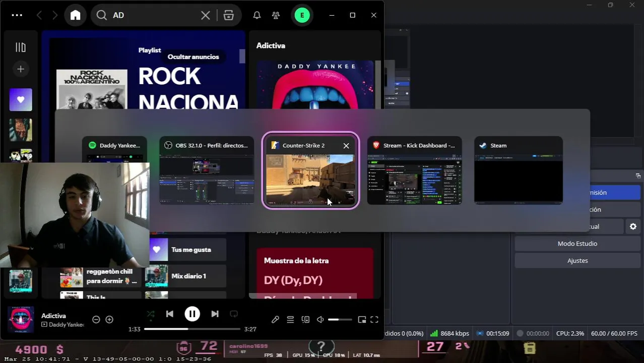This screenshot has width=644, height=363.
Task: Open Liked Songs heart tile in sidebar
Action: pos(21,100)
